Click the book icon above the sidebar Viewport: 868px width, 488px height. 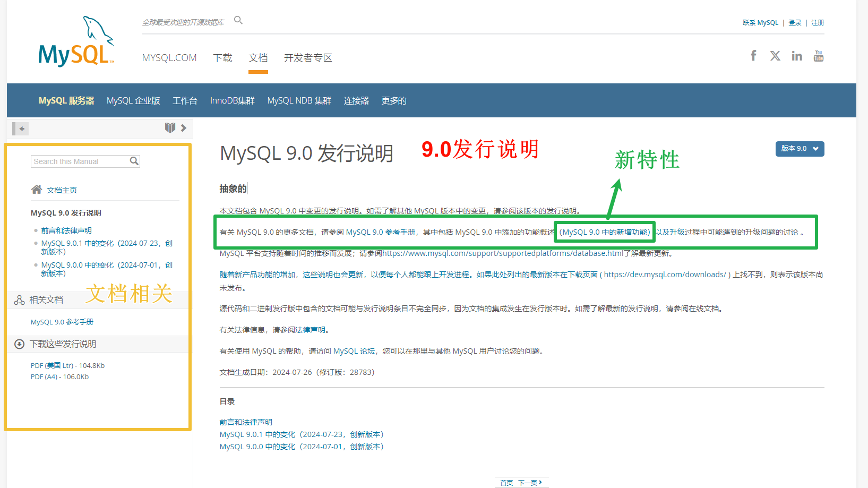[x=170, y=127]
